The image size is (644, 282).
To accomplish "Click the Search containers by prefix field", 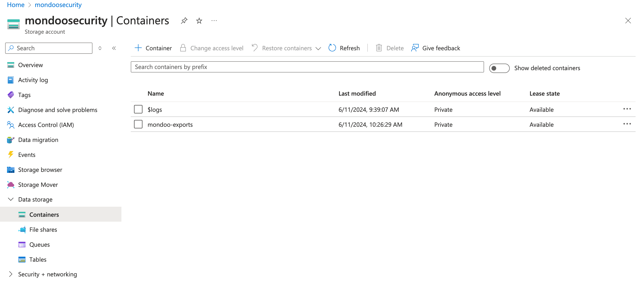I will (x=307, y=67).
